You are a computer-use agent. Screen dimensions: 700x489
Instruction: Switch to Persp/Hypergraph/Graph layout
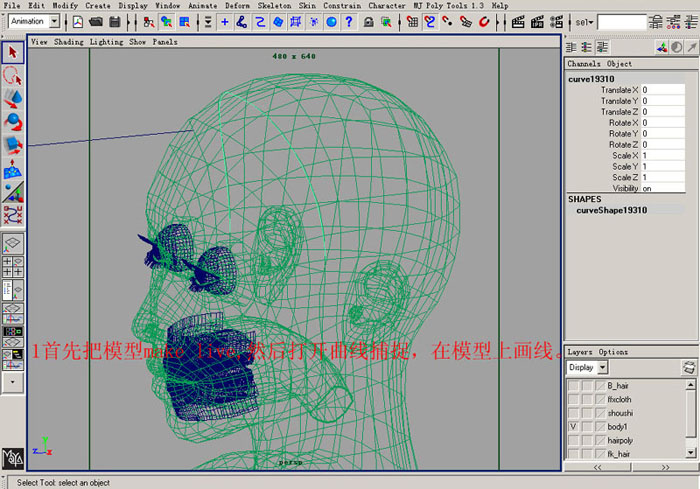coord(12,360)
